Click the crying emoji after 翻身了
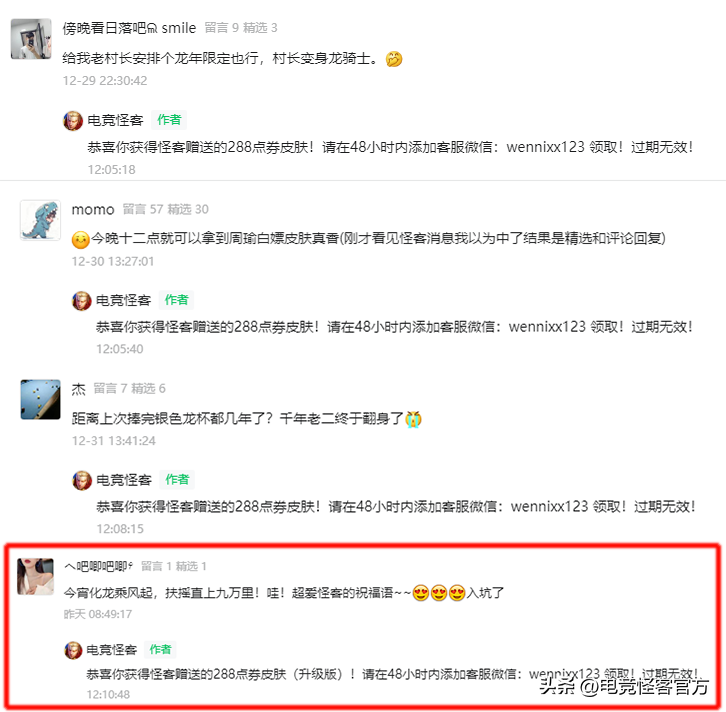 pos(413,419)
